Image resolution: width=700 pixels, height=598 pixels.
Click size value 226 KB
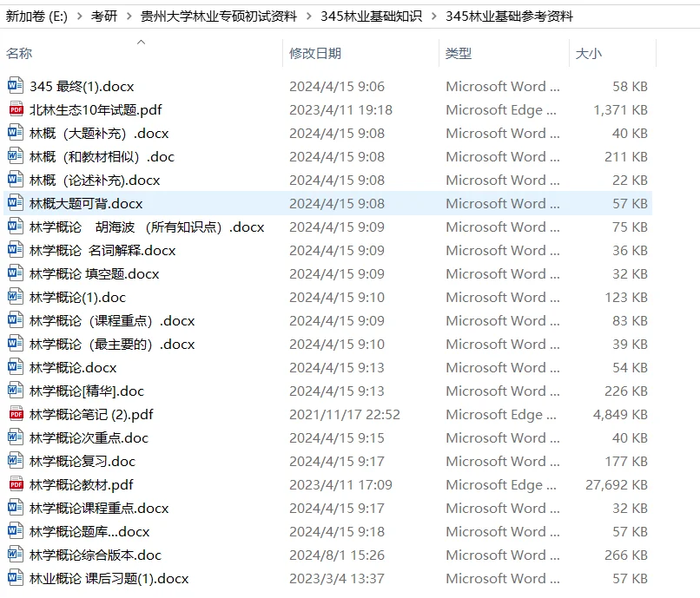coord(626,391)
